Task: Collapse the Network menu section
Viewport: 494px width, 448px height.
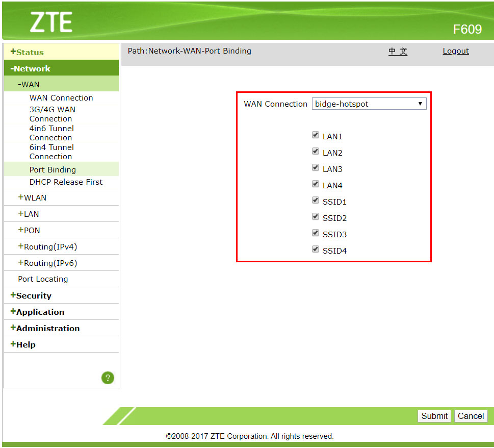Action: tap(62, 68)
